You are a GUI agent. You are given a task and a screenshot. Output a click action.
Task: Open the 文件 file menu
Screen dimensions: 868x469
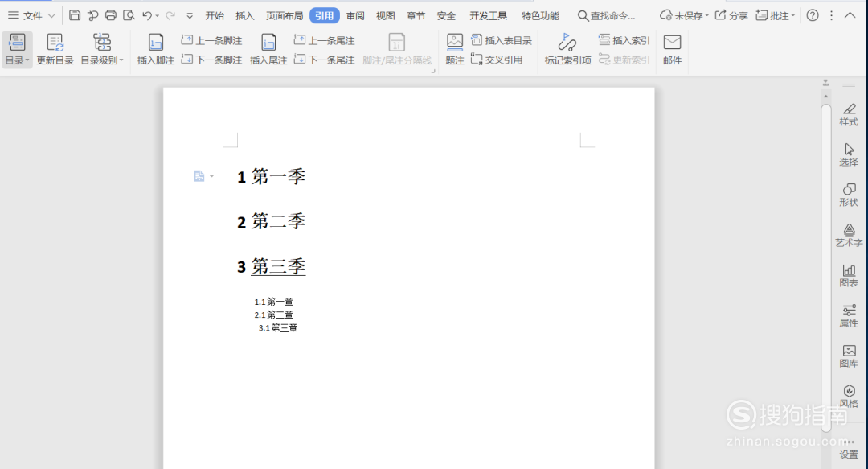31,15
